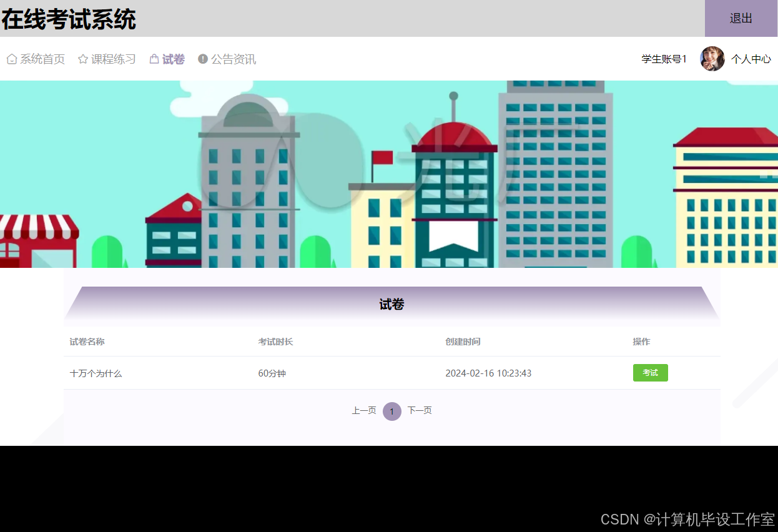Image resolution: width=778 pixels, height=532 pixels.
Task: Select page number 1 in pagination
Action: click(391, 411)
